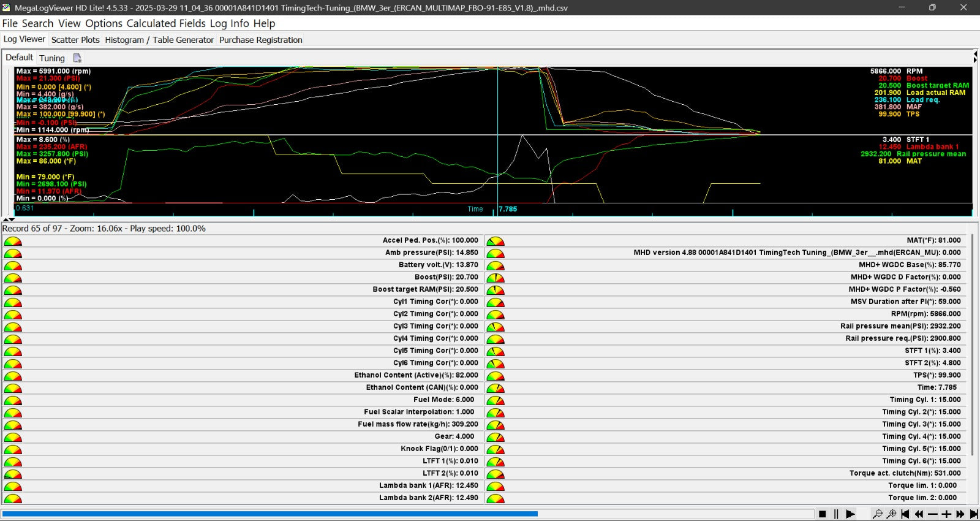Zoom out with the magnifier minus icon
Image resolution: width=980 pixels, height=521 pixels.
coord(877,514)
